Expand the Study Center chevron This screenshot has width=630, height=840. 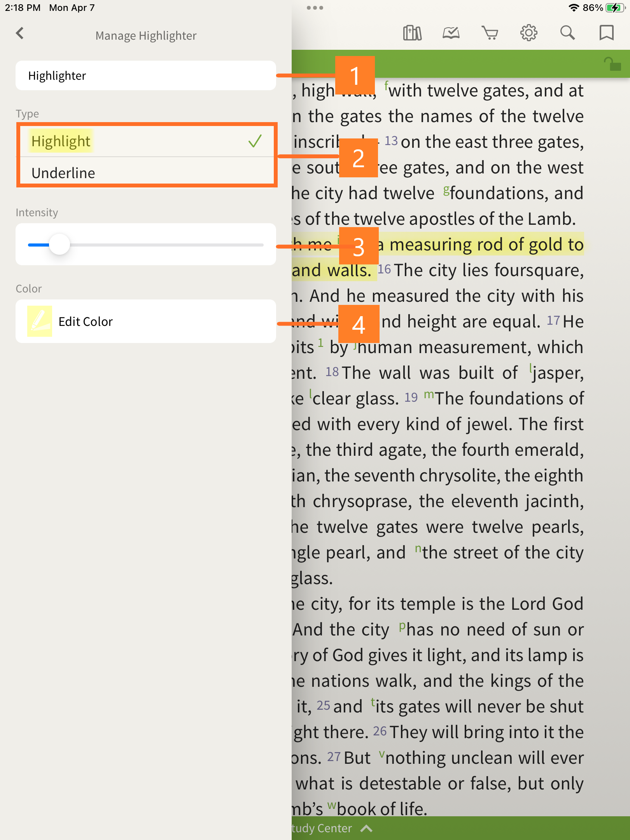point(366,829)
